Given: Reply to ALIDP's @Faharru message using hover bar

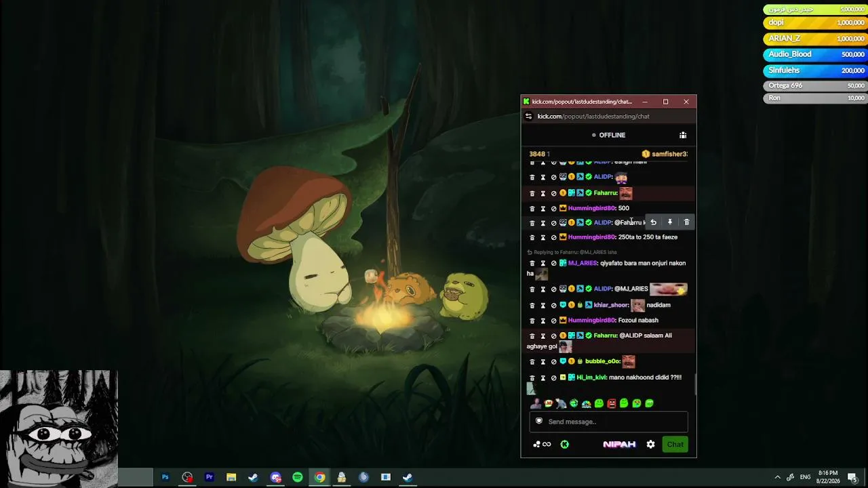Looking at the screenshot, I should point(653,222).
